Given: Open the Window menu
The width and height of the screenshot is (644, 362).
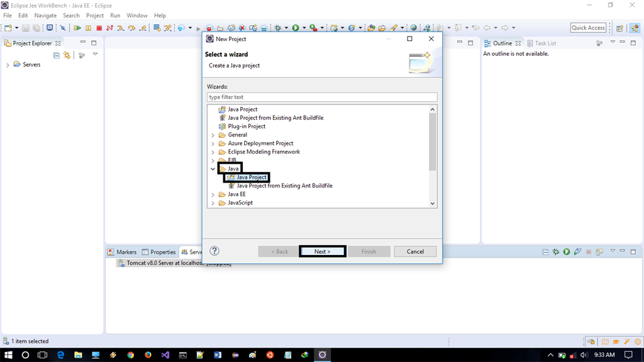Looking at the screenshot, I should click(136, 16).
